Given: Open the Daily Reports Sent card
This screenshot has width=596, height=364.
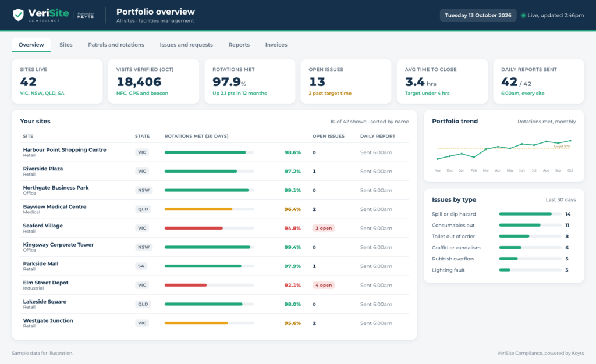Looking at the screenshot, I should [x=538, y=81].
